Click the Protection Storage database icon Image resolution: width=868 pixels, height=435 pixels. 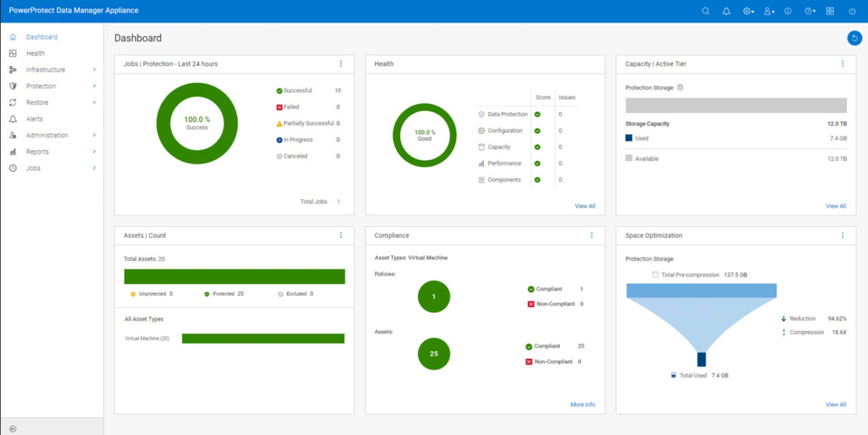tap(680, 87)
